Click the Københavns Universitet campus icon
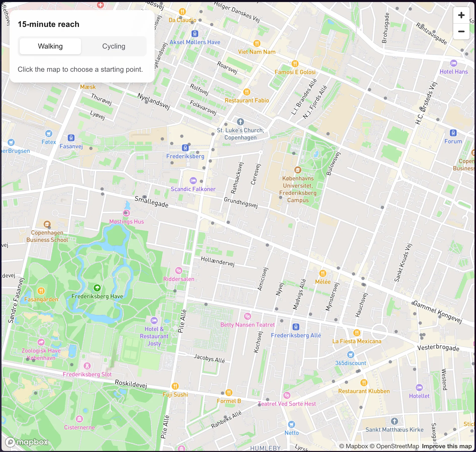The width and height of the screenshot is (476, 452). [x=298, y=170]
